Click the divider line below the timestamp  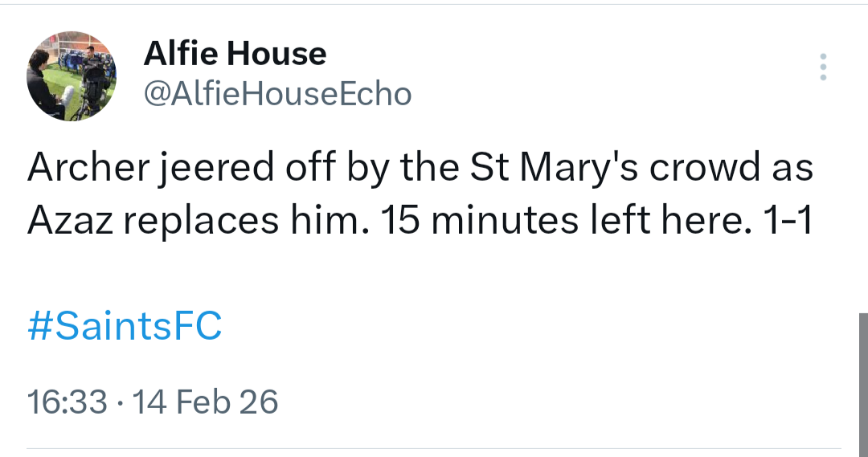coord(434,448)
